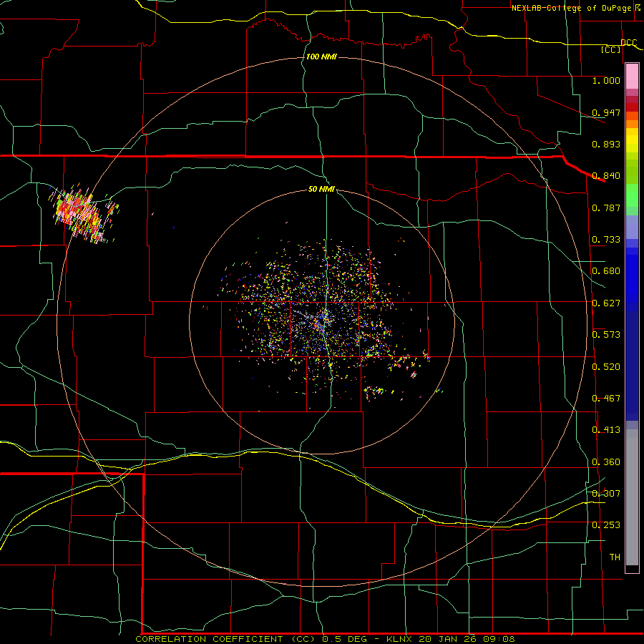Select the 0.893 legend value

[x=606, y=144]
